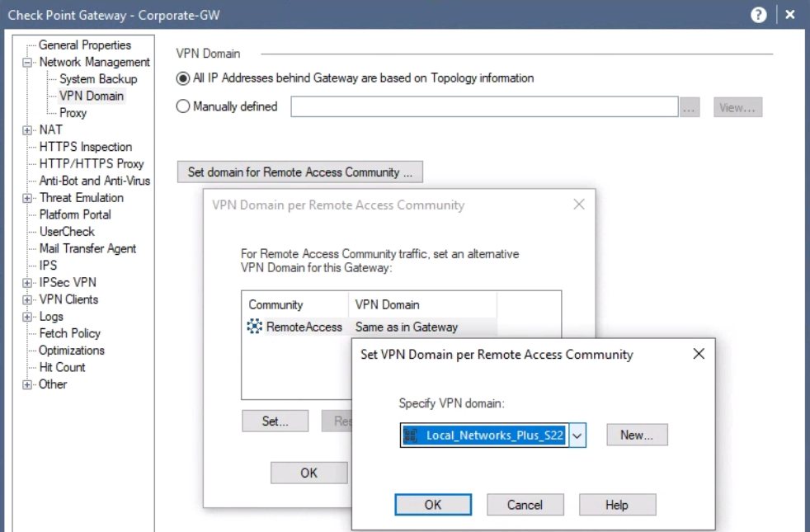Screen dimensions: 810x532
Task: Open the Proxy tree item
Action: click(73, 113)
